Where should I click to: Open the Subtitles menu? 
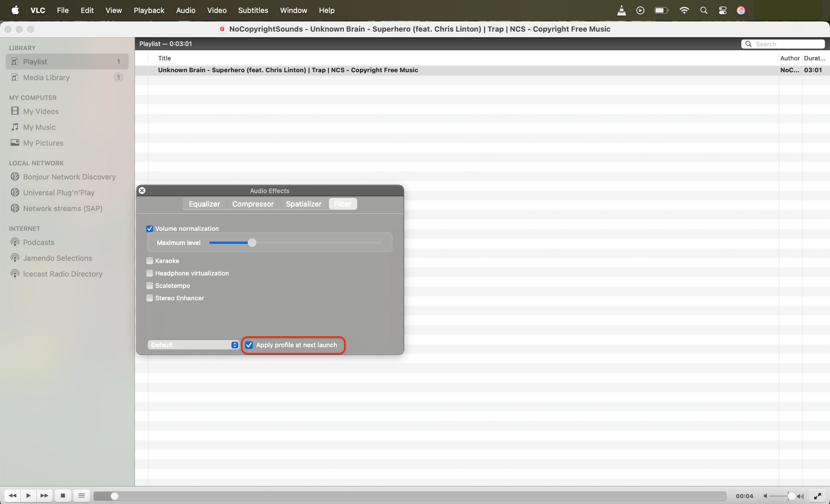253,10
